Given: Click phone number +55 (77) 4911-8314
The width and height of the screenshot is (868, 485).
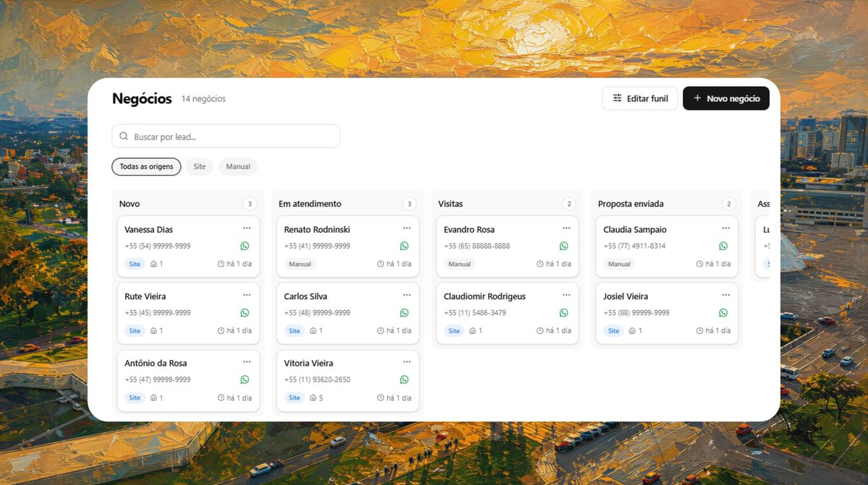Looking at the screenshot, I should (x=634, y=246).
